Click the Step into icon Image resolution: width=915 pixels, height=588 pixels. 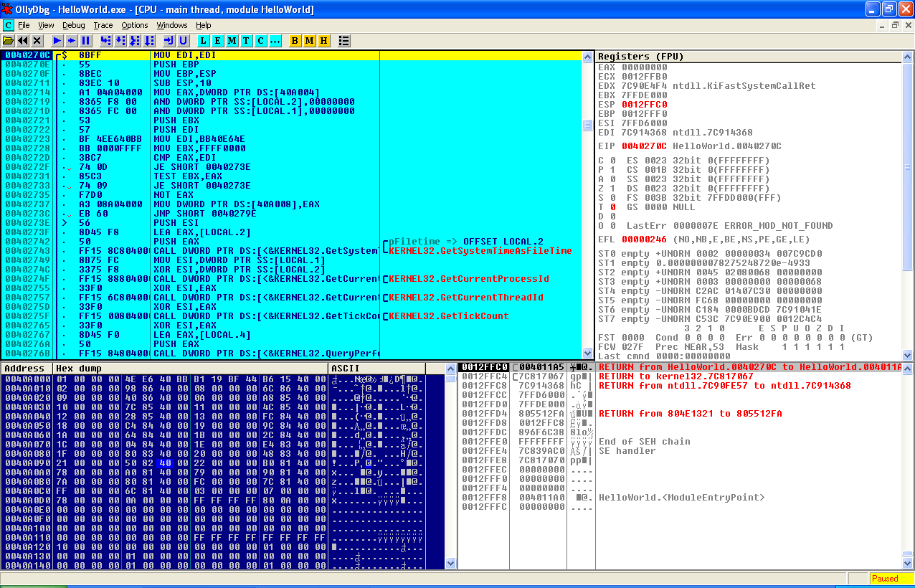[106, 41]
